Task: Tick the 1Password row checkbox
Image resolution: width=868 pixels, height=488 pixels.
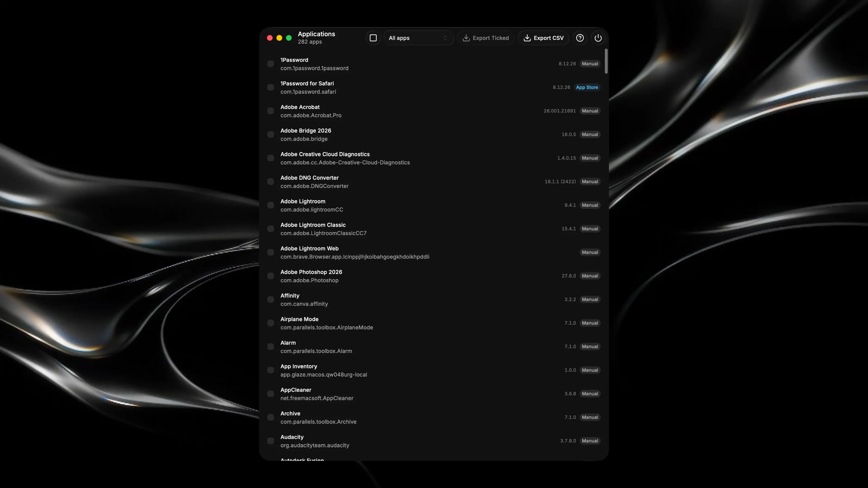Action: [x=271, y=64]
